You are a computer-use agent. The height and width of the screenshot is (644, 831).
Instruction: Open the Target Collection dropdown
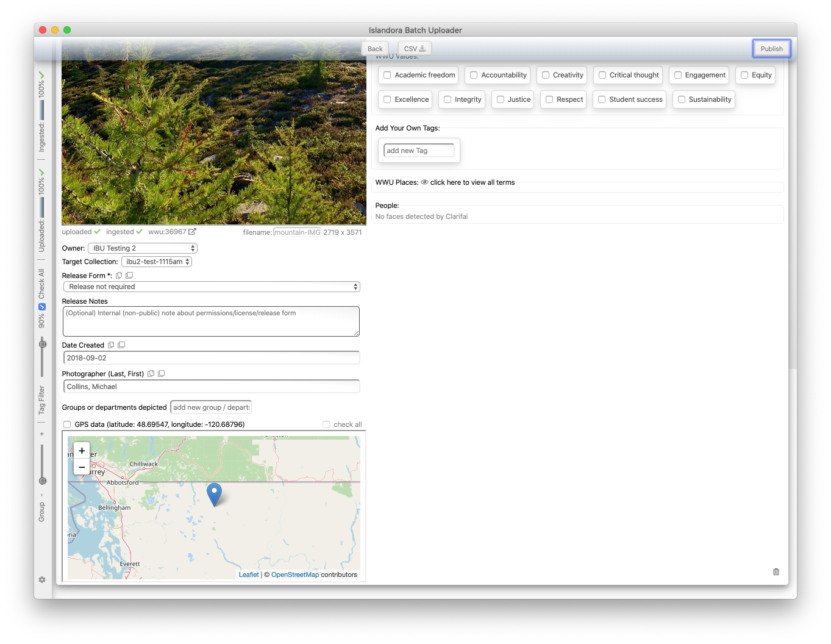pos(157,262)
